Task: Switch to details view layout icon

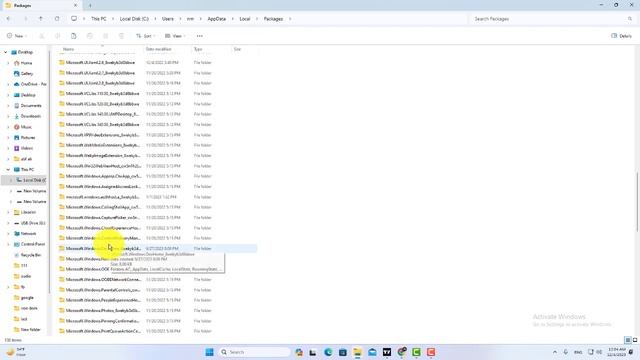Action: (x=628, y=340)
